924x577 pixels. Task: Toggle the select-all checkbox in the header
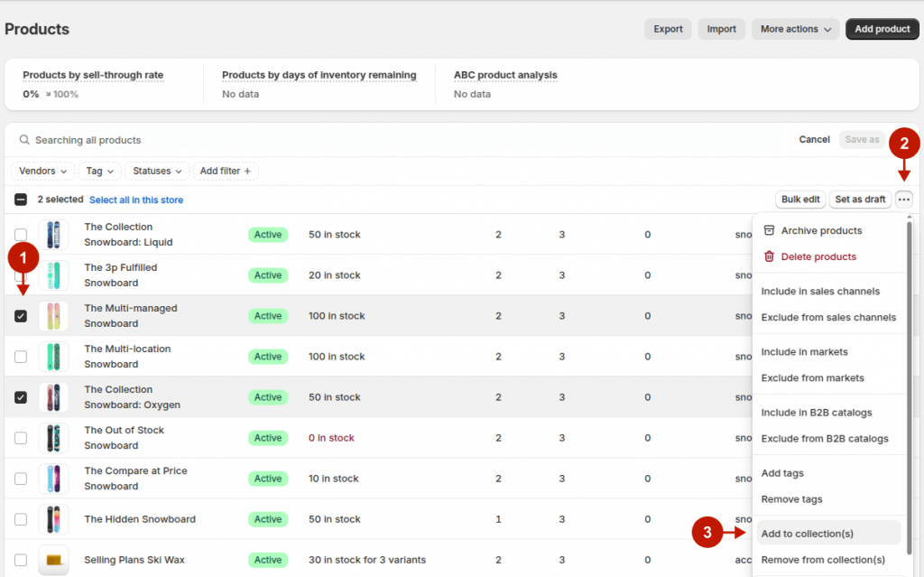20,199
